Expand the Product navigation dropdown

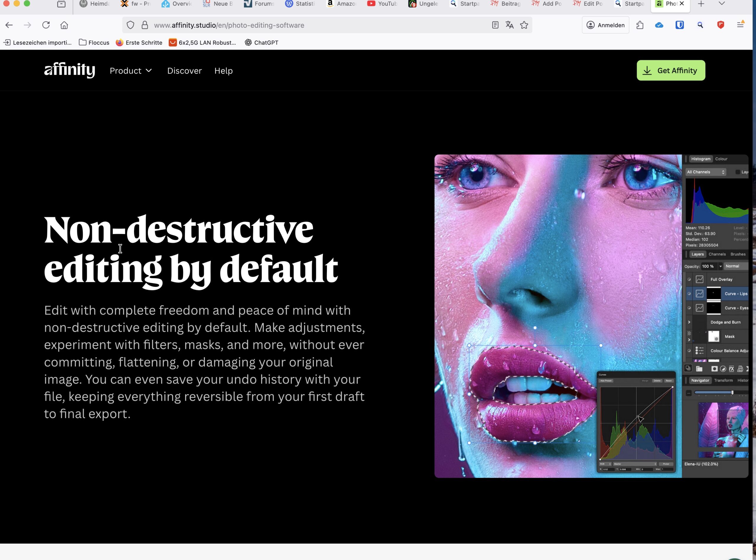pyautogui.click(x=131, y=71)
